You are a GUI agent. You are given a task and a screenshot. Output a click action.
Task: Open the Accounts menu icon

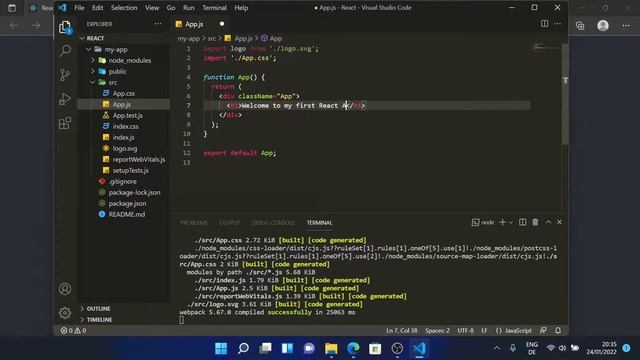tap(65, 289)
